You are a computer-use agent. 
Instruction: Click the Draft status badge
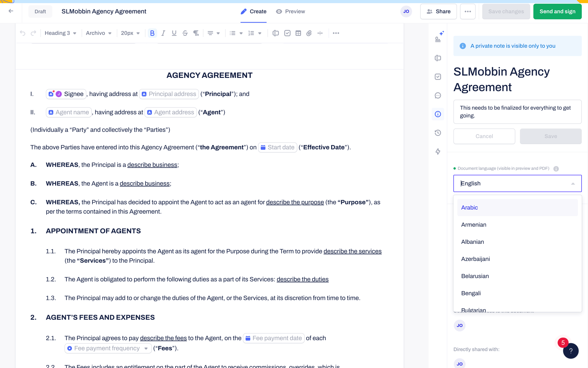(40, 11)
